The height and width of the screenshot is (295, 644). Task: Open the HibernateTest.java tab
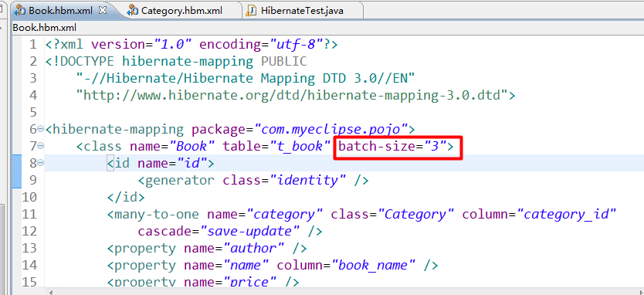(302, 10)
